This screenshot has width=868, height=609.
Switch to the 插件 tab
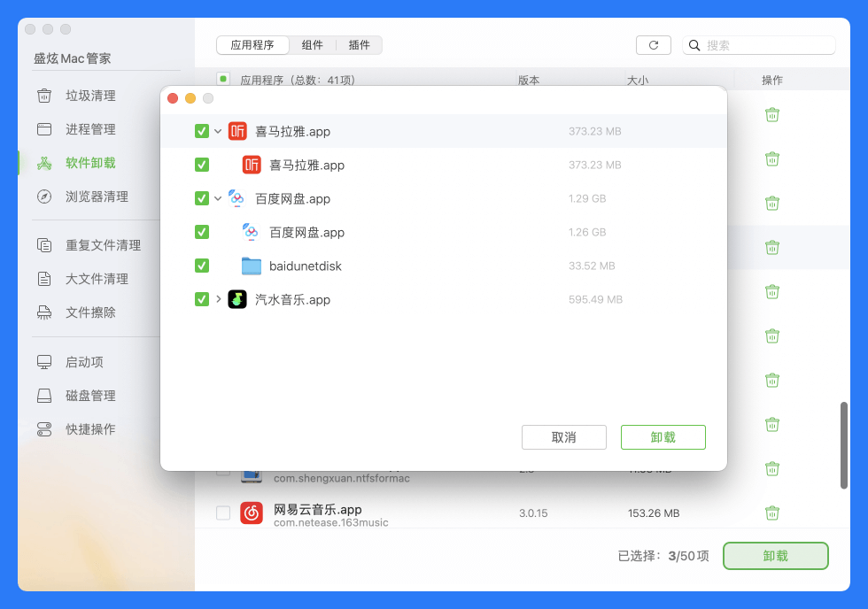click(360, 45)
